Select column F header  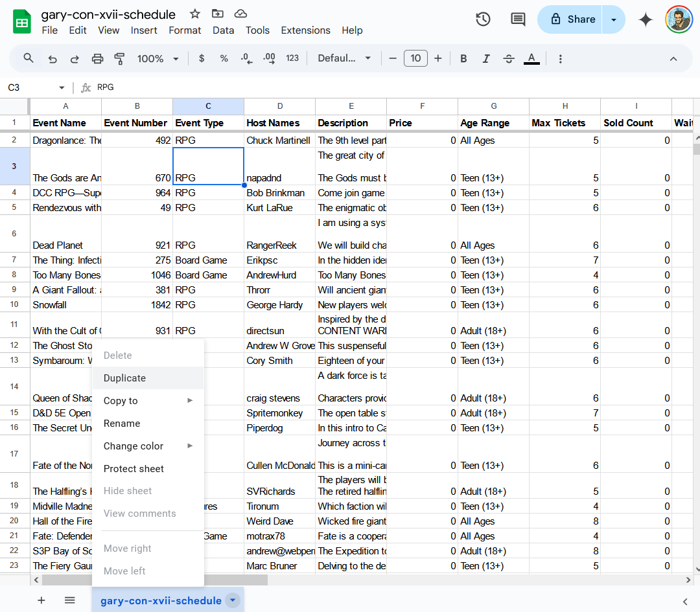tap(423, 106)
